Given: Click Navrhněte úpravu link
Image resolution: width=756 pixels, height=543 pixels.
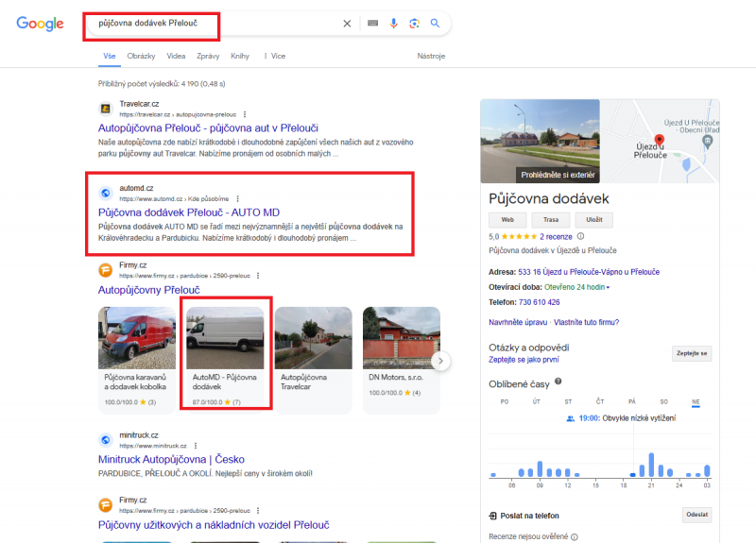Looking at the screenshot, I should pyautogui.click(x=518, y=322).
